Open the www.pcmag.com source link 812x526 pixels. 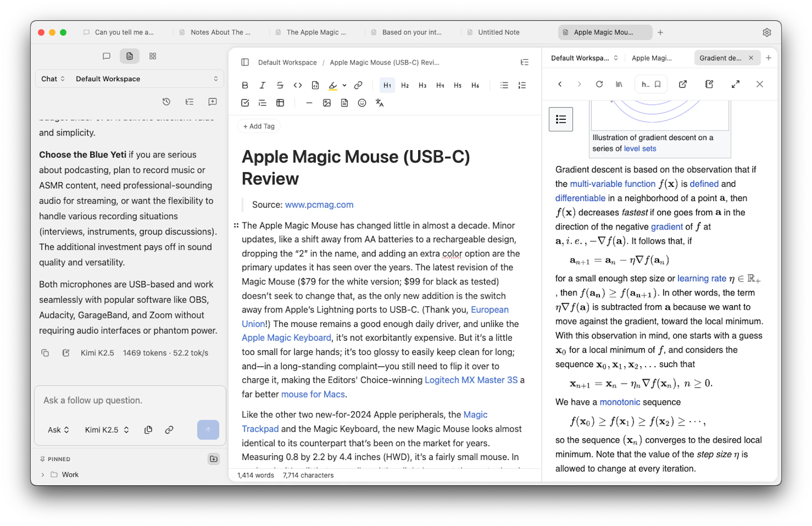coord(319,205)
